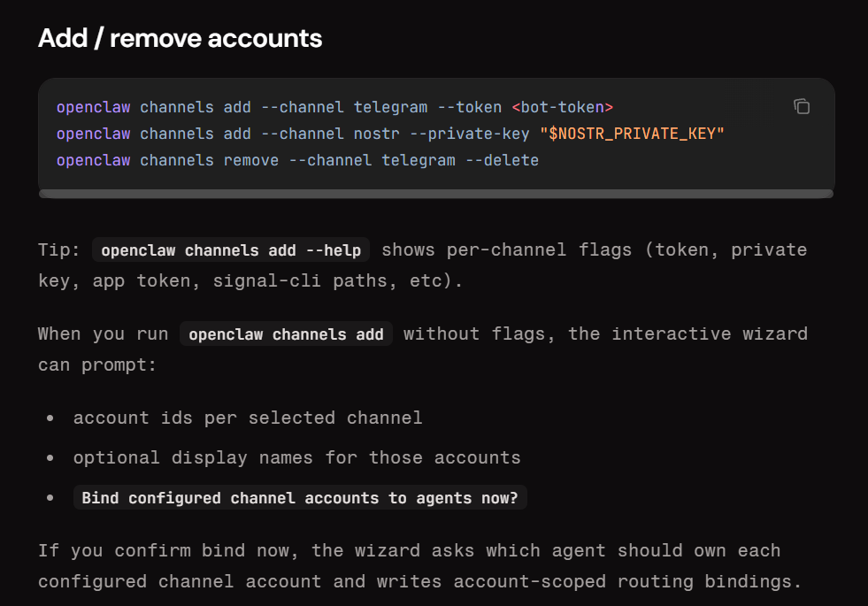Click the text 'signal-cli paths'
This screenshot has height=606, width=868.
pos(304,281)
